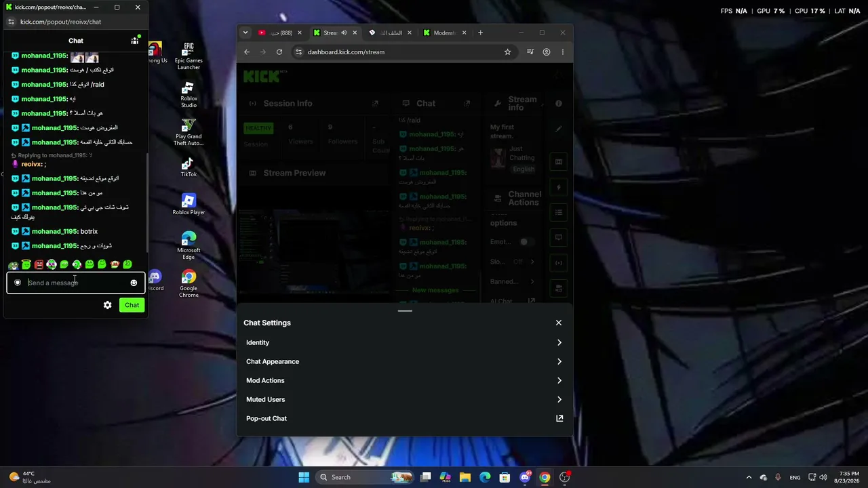Show hidden system tray icons
The image size is (868, 488).
pos(749,477)
